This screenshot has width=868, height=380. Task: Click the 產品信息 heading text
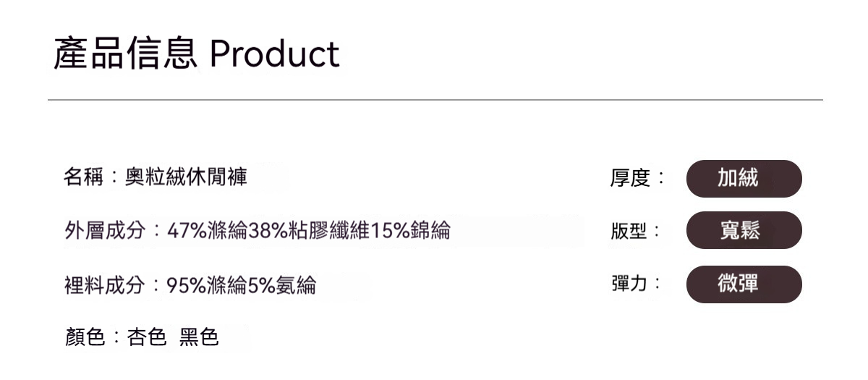[x=125, y=54]
